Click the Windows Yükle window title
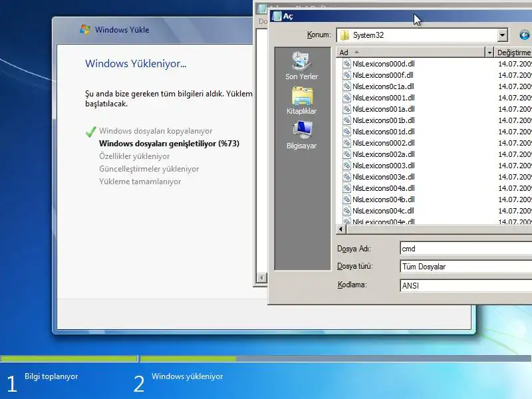Image resolution: width=532 pixels, height=399 pixels. pos(122,29)
